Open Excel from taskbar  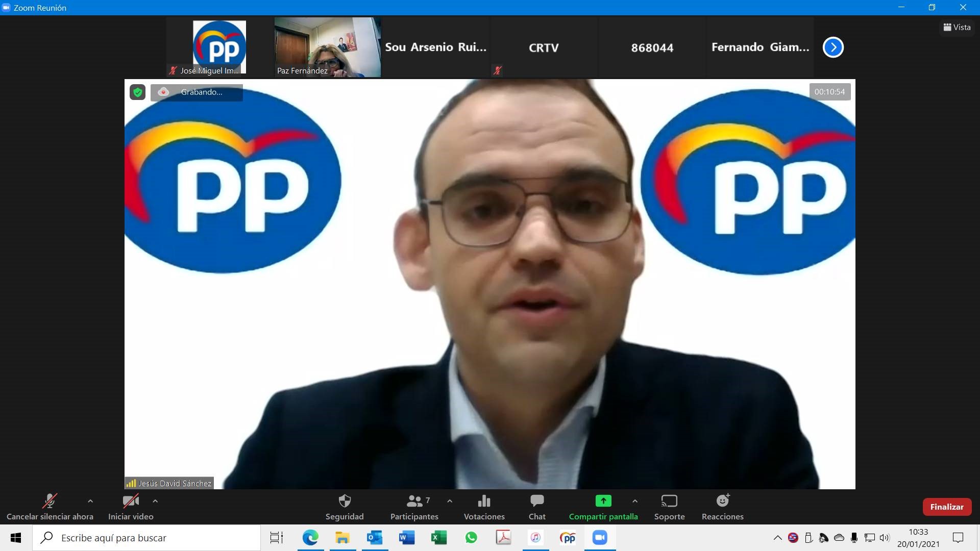click(x=439, y=538)
